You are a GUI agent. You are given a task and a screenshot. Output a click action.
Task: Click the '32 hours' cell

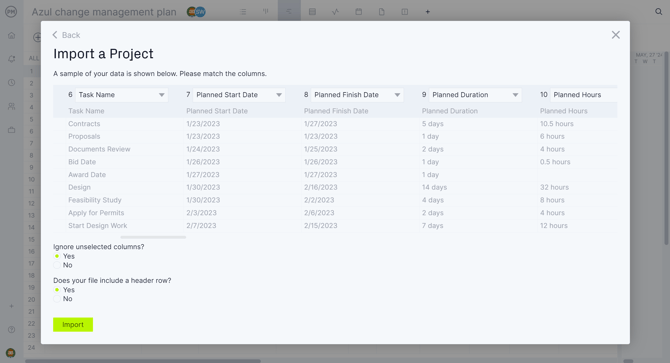click(x=554, y=187)
